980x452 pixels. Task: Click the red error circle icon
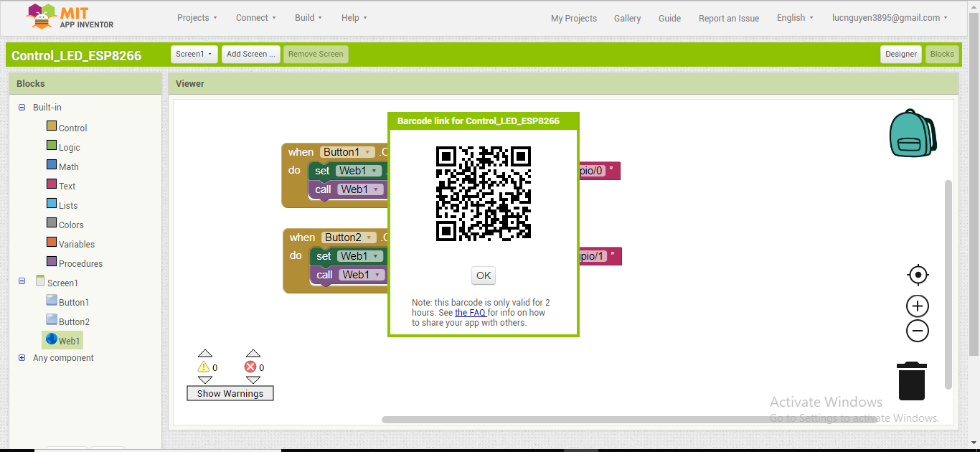250,367
